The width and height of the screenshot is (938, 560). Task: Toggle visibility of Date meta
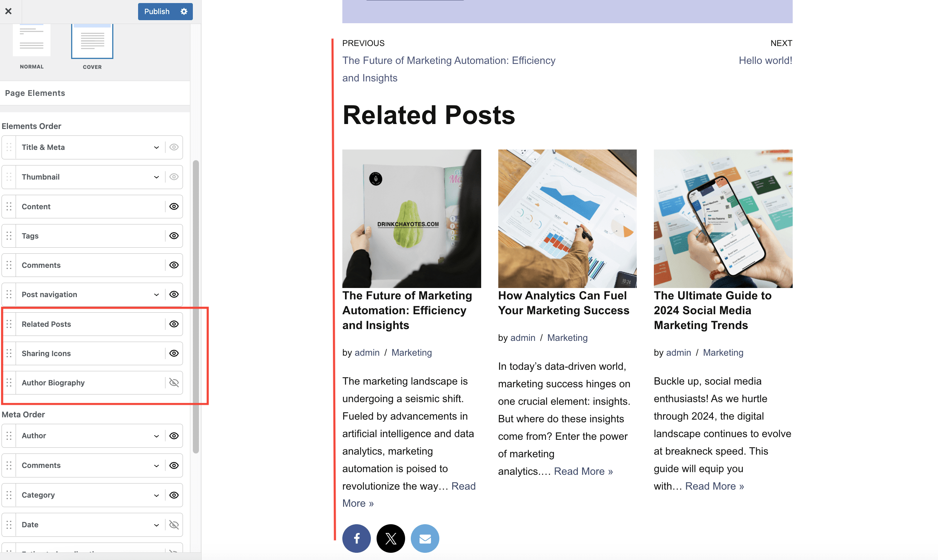pos(174,525)
